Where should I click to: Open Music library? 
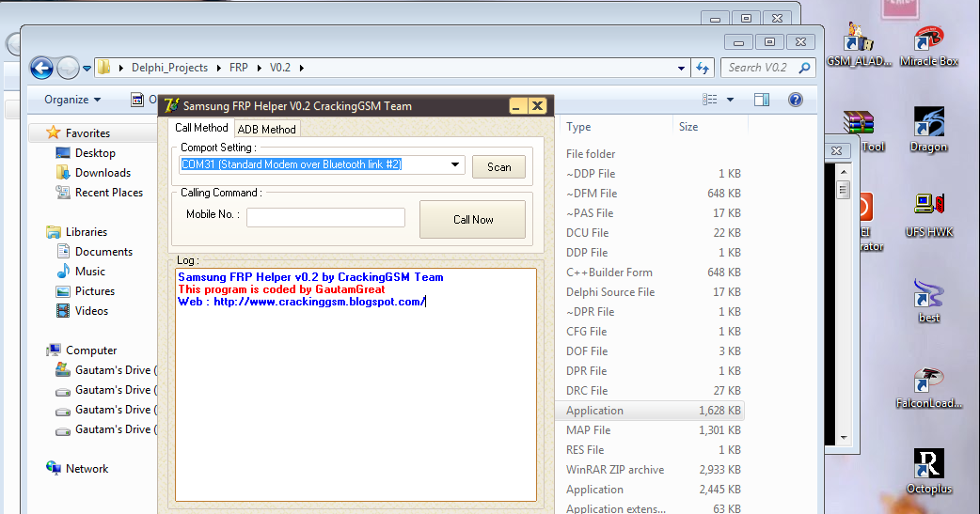pos(90,272)
